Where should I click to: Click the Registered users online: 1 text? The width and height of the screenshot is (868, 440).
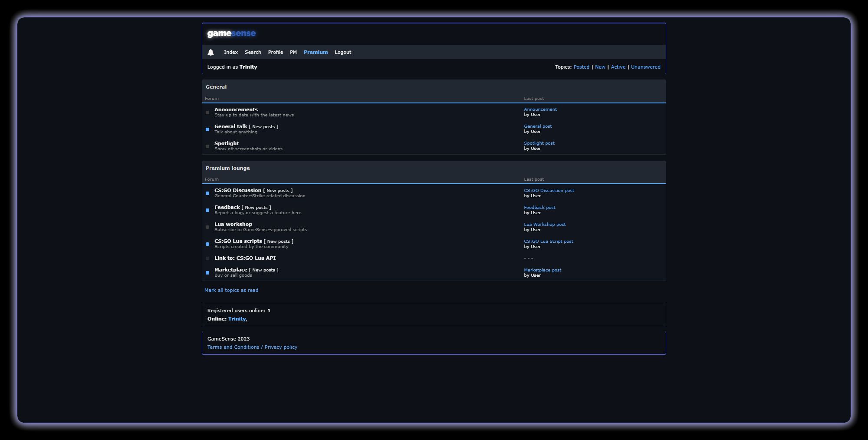(239, 311)
